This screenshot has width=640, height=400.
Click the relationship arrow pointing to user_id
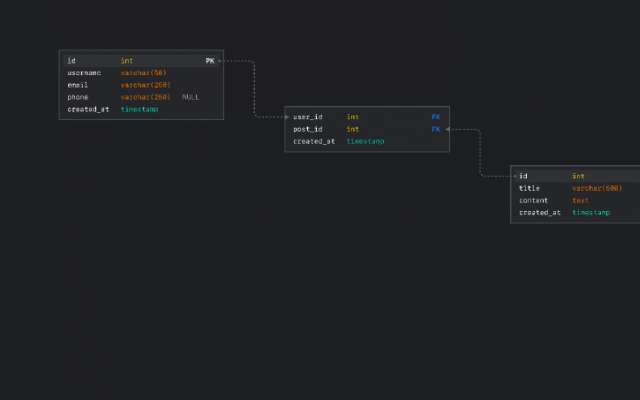point(284,117)
